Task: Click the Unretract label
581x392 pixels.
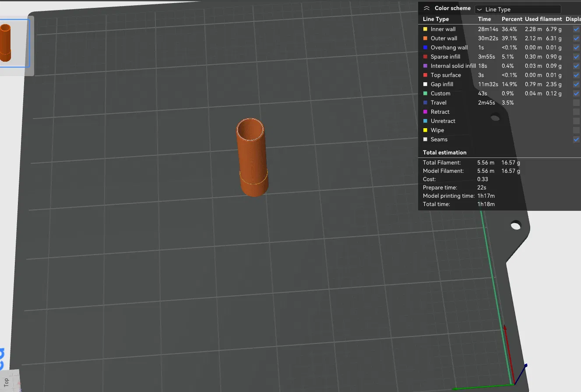Action: pyautogui.click(x=443, y=121)
